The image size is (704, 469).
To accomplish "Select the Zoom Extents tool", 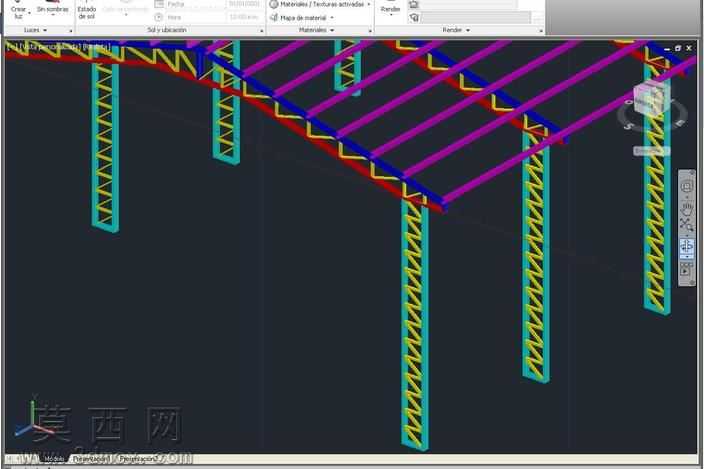I will click(x=686, y=225).
